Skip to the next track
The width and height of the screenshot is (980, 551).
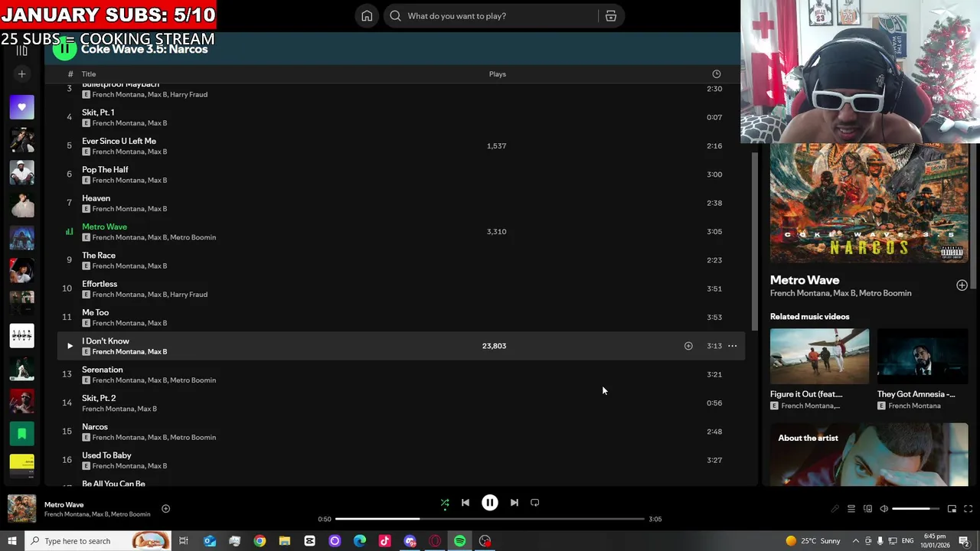click(x=514, y=503)
